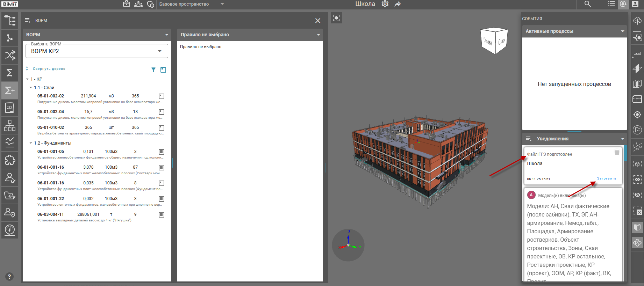Open the settings gear next to Школа
Viewport: 644px width, 286px height.
coord(385,4)
